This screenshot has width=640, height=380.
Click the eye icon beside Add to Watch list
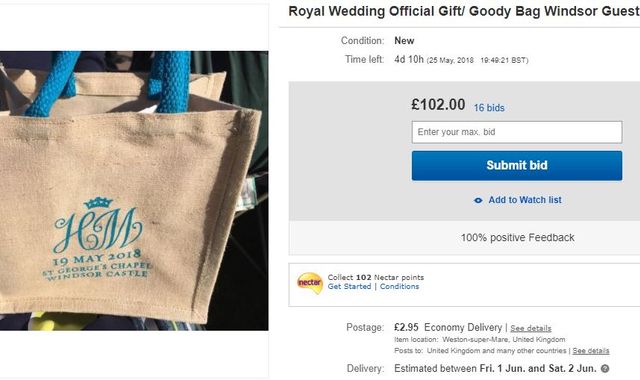click(x=478, y=200)
